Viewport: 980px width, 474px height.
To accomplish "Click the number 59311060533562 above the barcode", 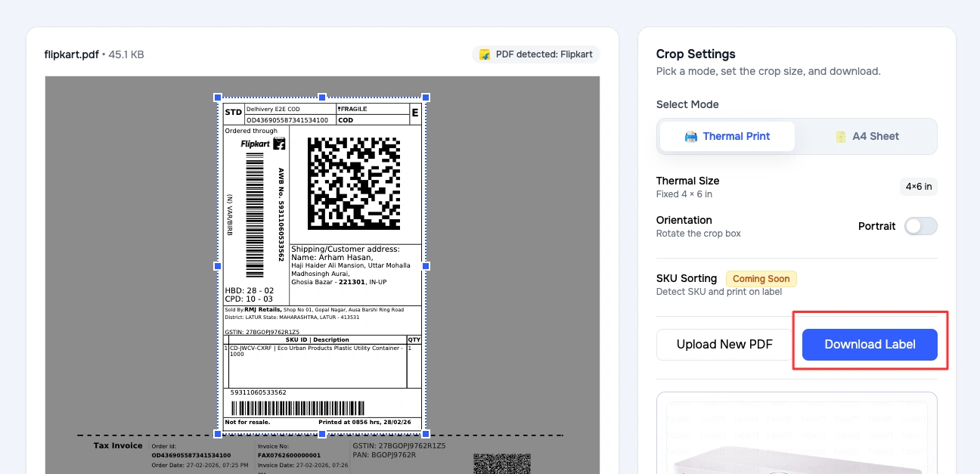I will point(259,393).
